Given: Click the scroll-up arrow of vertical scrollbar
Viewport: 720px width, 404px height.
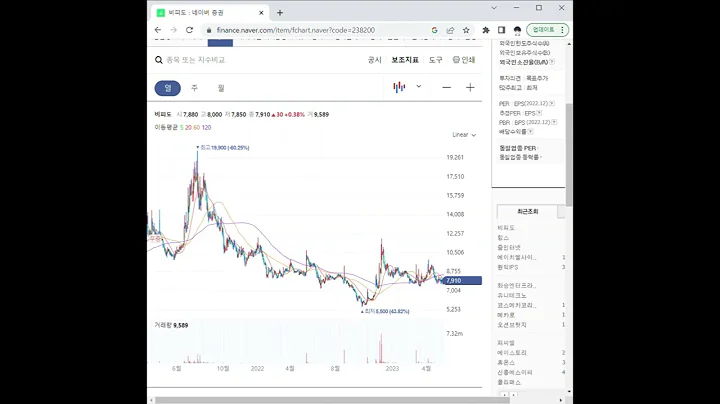Looking at the screenshot, I should (569, 44).
